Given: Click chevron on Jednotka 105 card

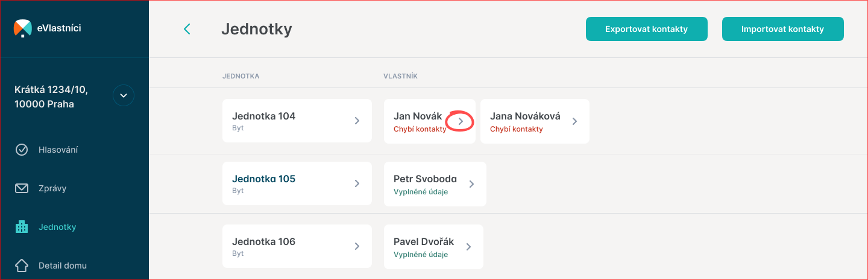Looking at the screenshot, I should point(357,183).
